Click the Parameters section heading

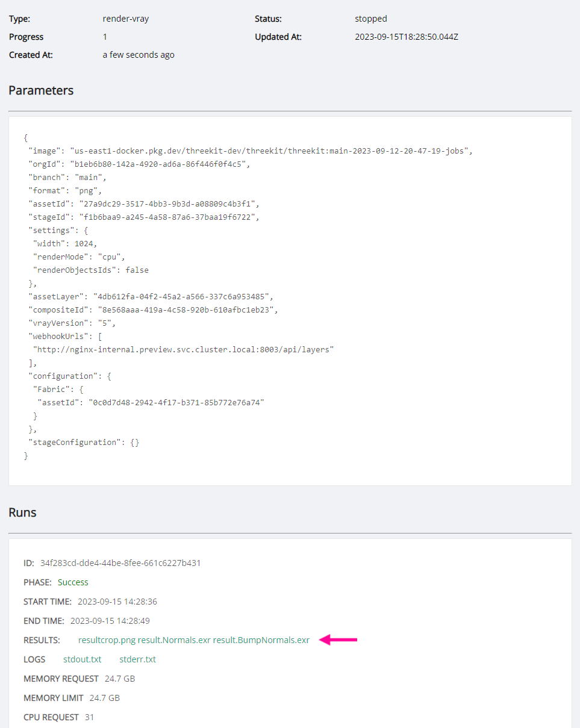click(x=41, y=90)
